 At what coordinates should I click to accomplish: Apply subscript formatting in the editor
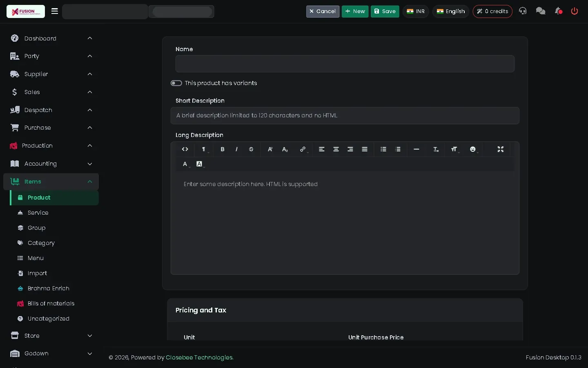285,149
